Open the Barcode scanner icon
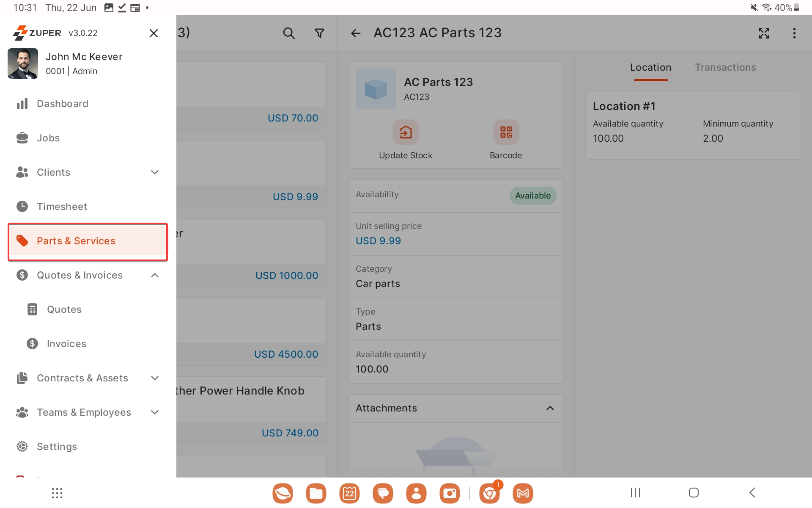This screenshot has width=812, height=508. tap(506, 133)
